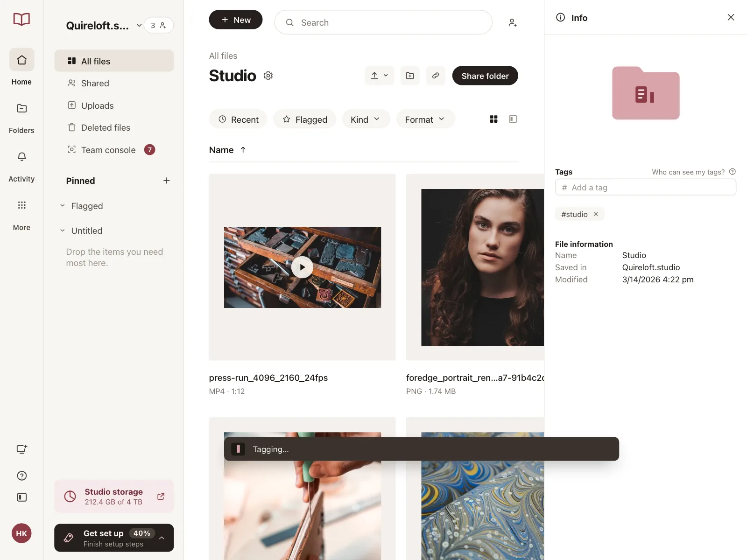Toggle the info side panel view
The width and height of the screenshot is (747, 560).
(513, 119)
